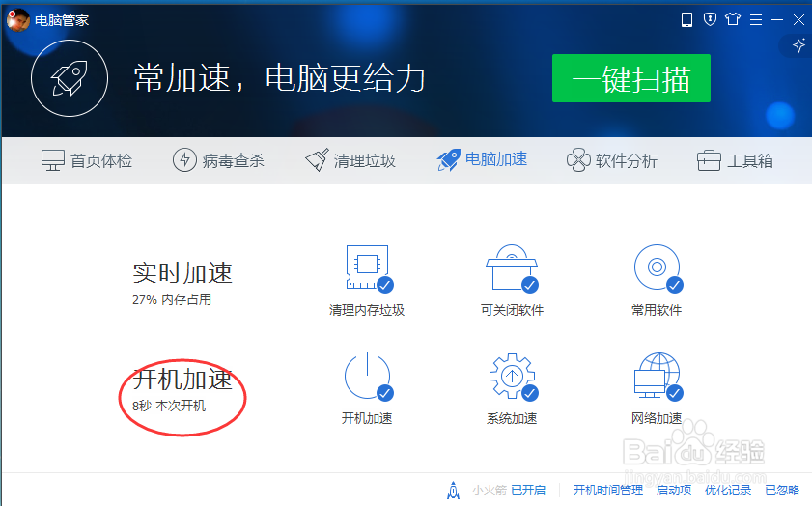Click the shield icon in title bar

(x=710, y=19)
